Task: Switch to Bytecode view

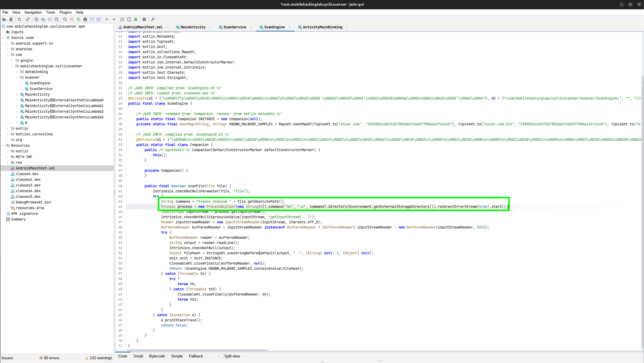Action: [157, 356]
